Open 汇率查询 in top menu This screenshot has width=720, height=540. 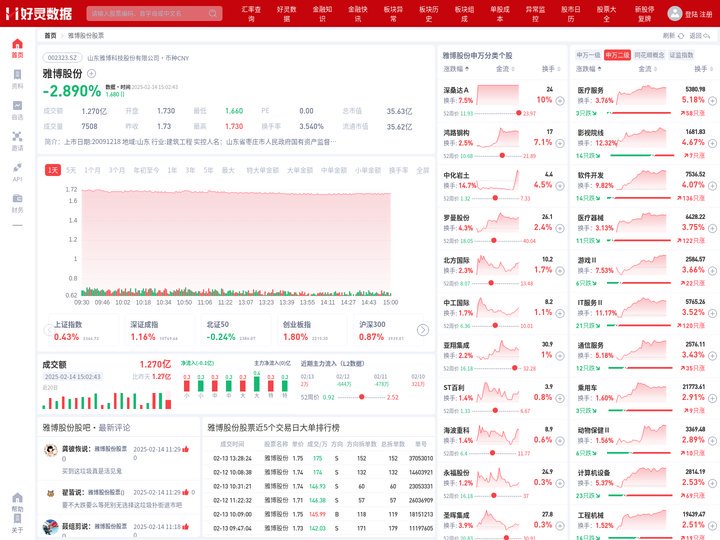coord(251,14)
